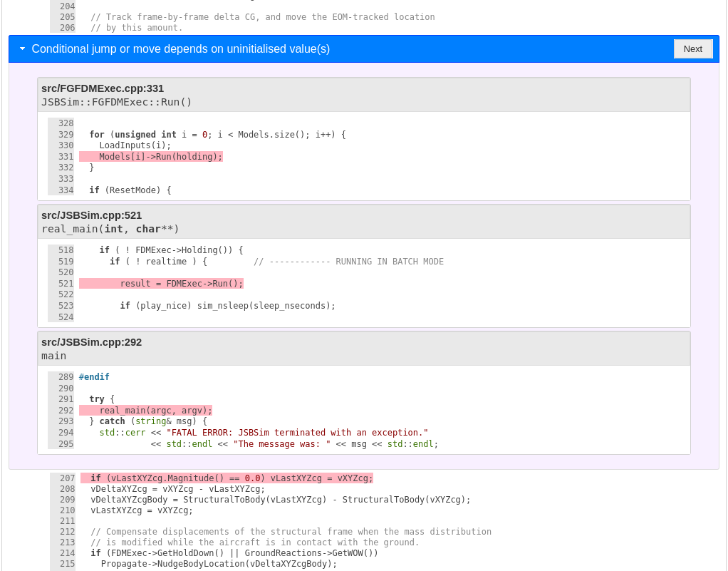The image size is (728, 571).
Task: Click highlighted line Models[i]->Run(holding);
Action: point(151,157)
